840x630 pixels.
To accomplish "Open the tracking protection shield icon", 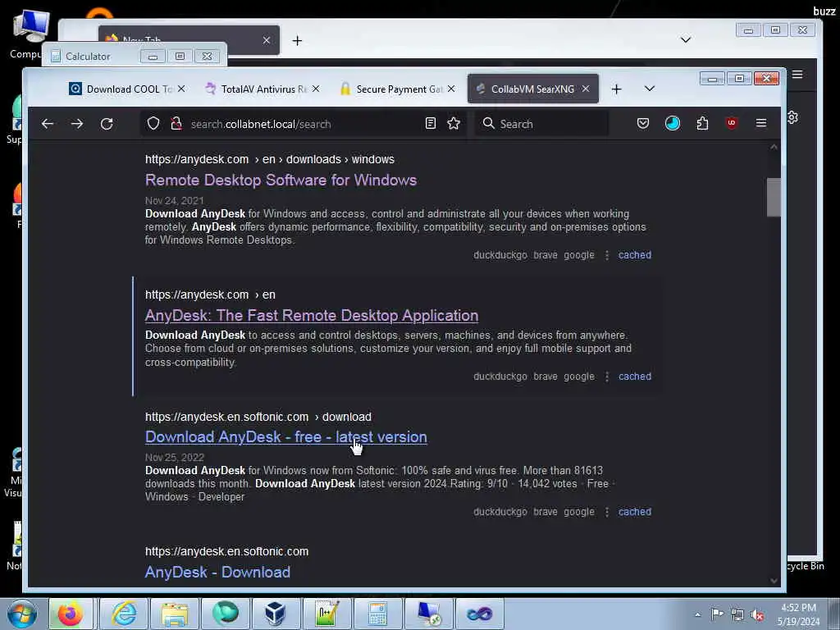I will [153, 124].
